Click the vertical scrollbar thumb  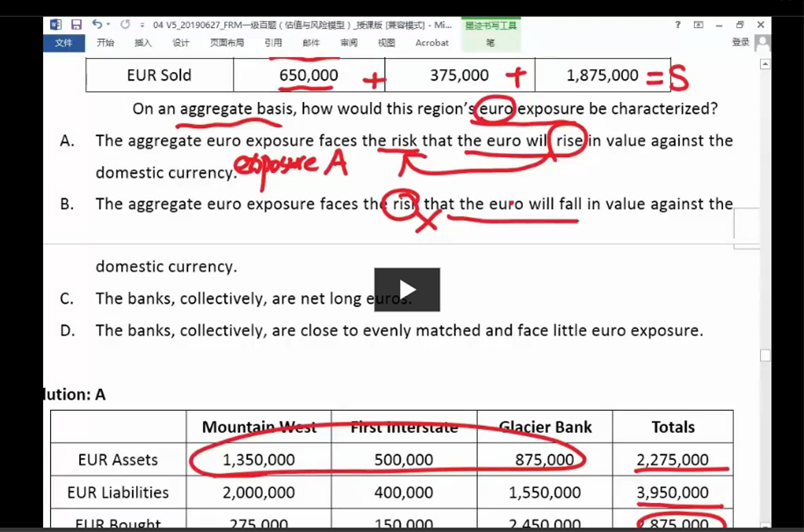tap(765, 356)
